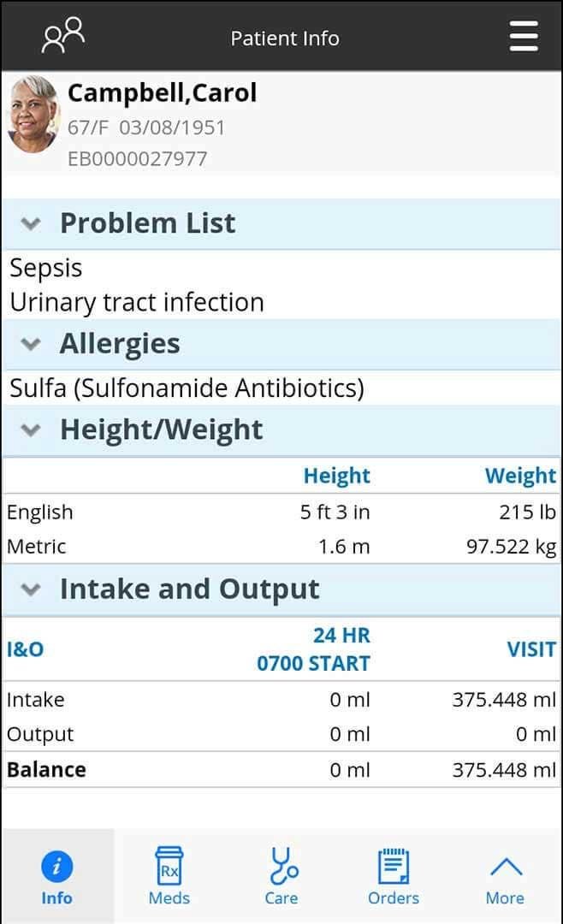The image size is (563, 924).
Task: Tap Carol Campbell's profile photo
Action: coord(34,115)
